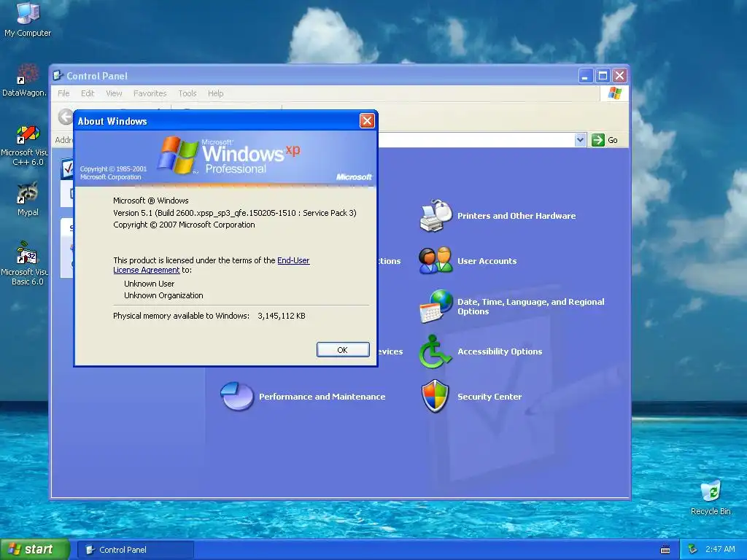The width and height of the screenshot is (747, 560).
Task: Open the Help menu
Action: pyautogui.click(x=215, y=93)
